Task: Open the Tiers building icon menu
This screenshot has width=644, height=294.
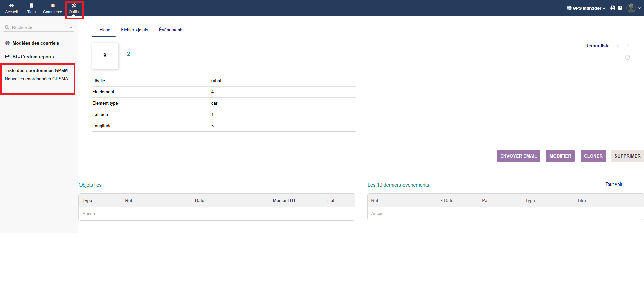Action: tap(31, 6)
